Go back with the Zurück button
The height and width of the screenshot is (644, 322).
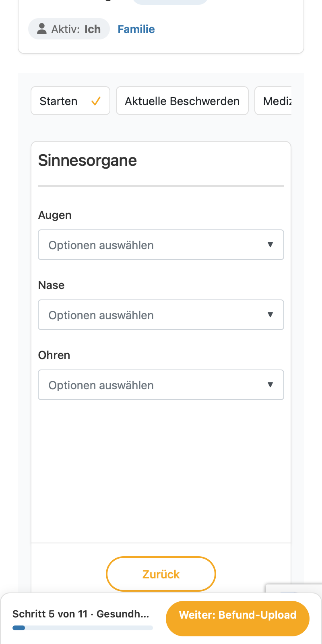point(161,574)
